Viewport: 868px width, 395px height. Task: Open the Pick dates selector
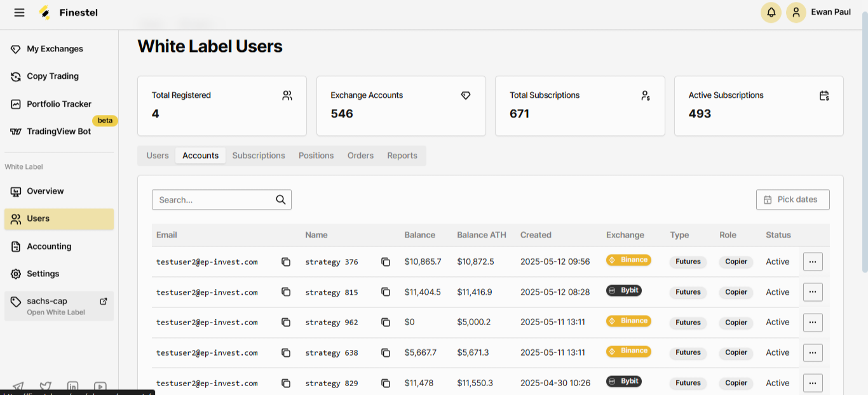pos(792,199)
